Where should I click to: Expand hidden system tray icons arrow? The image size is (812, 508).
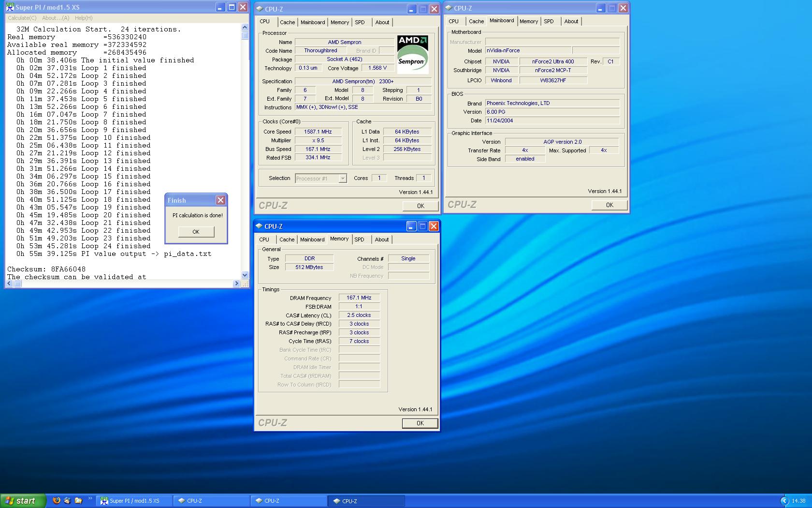tap(784, 501)
